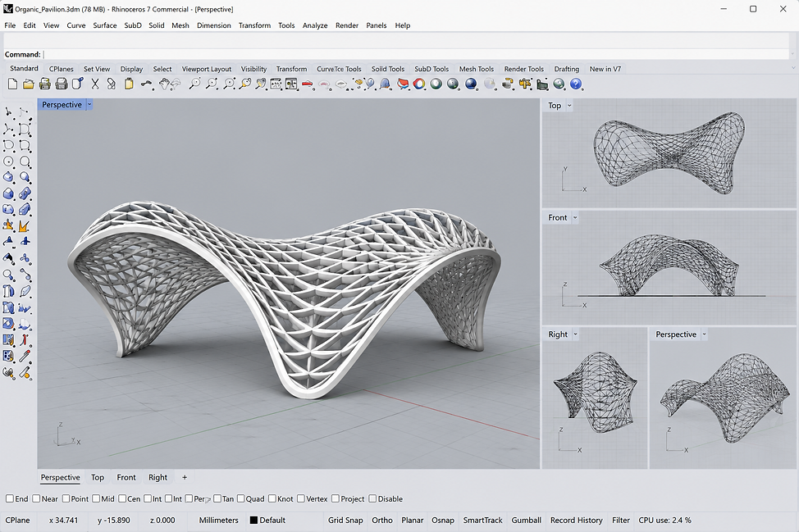Screen dimensions: 799x532
Task: Select the Pan hand tool
Action: pos(164,84)
